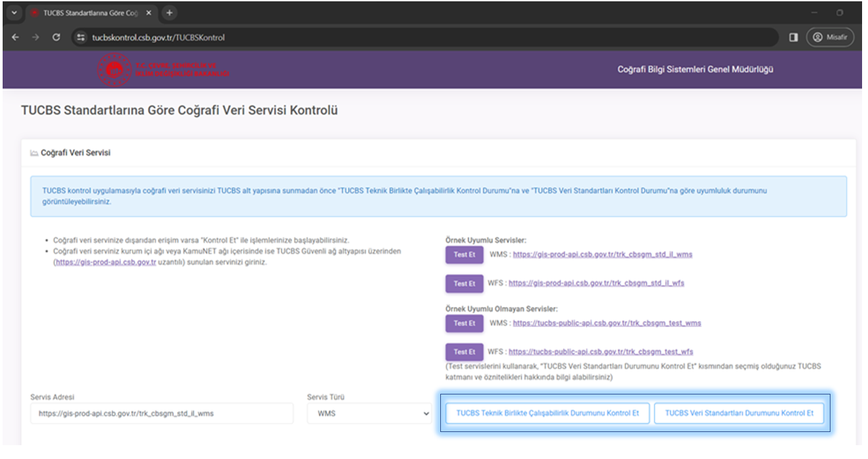This screenshot has width=868, height=459.
Task: Open the trk_cbsgm_std_il_wfs example link
Action: coord(596,283)
